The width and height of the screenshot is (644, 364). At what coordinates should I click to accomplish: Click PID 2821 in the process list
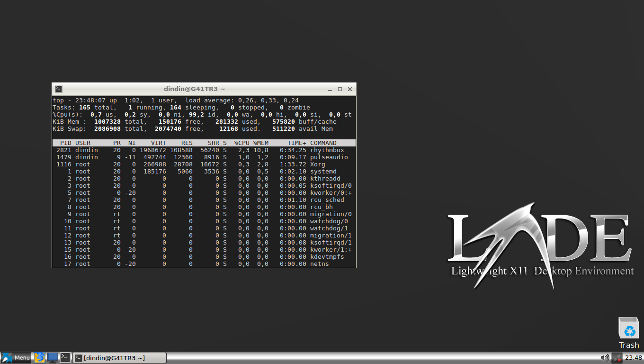[64, 150]
